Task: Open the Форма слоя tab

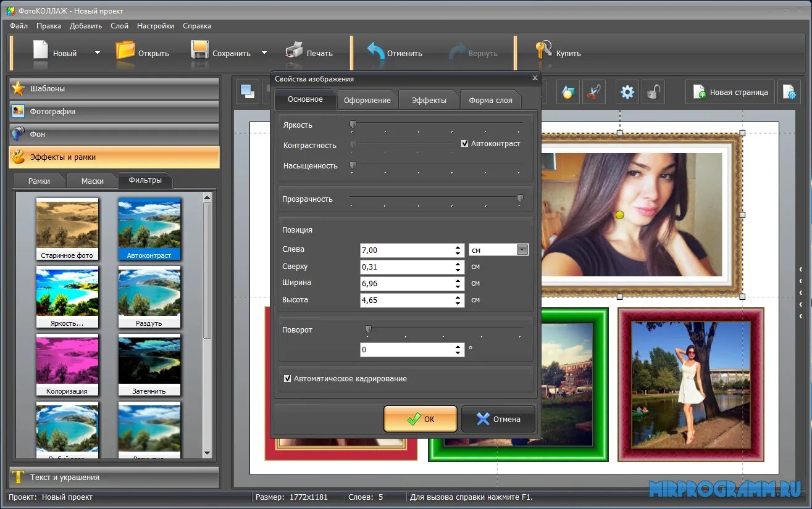Action: [x=490, y=100]
